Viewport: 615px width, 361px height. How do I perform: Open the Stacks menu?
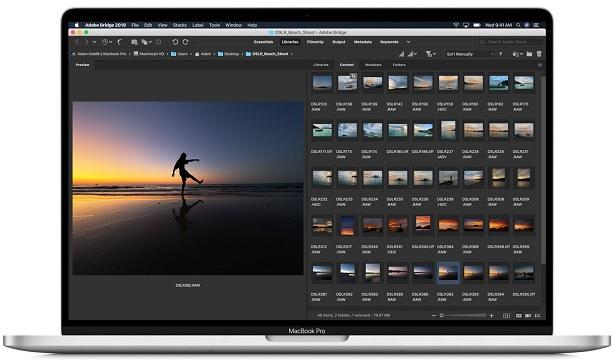coord(180,25)
